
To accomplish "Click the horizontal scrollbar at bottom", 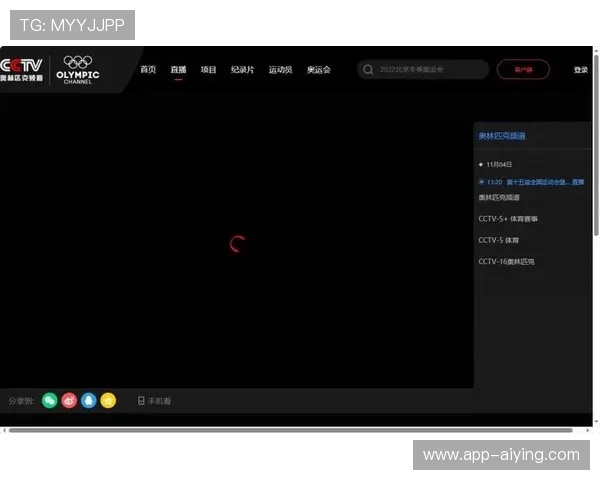I will pos(290,431).
